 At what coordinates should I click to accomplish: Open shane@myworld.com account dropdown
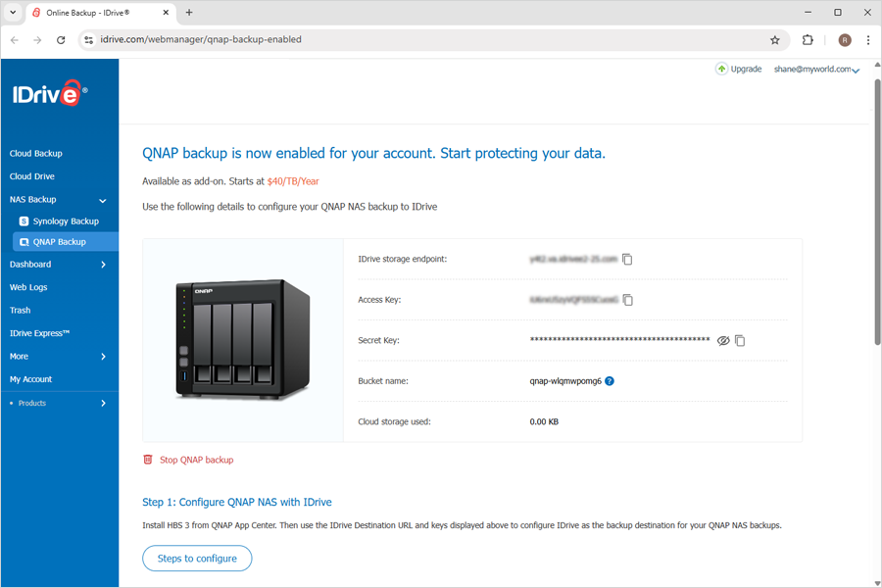tap(816, 70)
